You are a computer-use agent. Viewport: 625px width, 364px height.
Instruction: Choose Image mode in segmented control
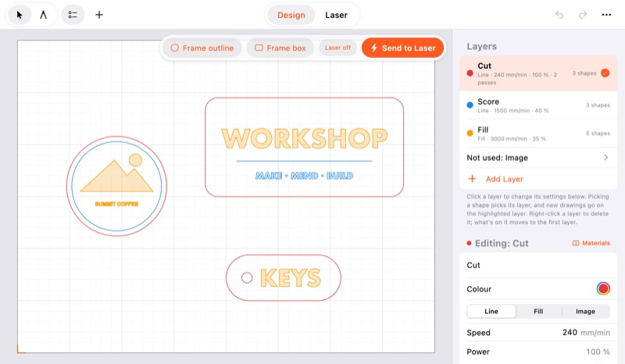tap(585, 312)
